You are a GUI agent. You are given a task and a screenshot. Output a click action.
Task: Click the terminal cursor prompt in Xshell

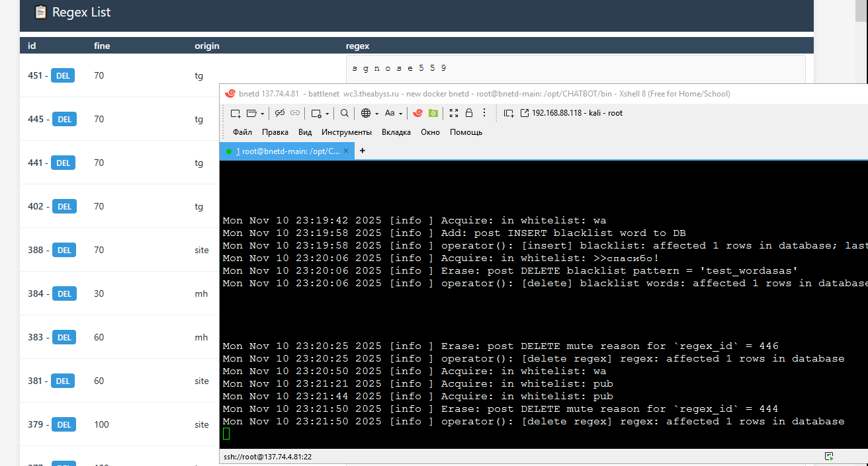[226, 434]
